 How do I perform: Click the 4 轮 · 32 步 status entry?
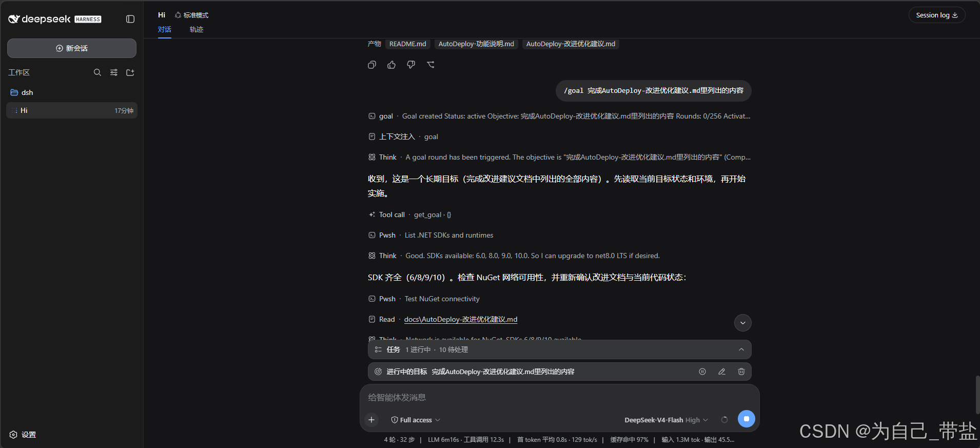pyautogui.click(x=399, y=440)
